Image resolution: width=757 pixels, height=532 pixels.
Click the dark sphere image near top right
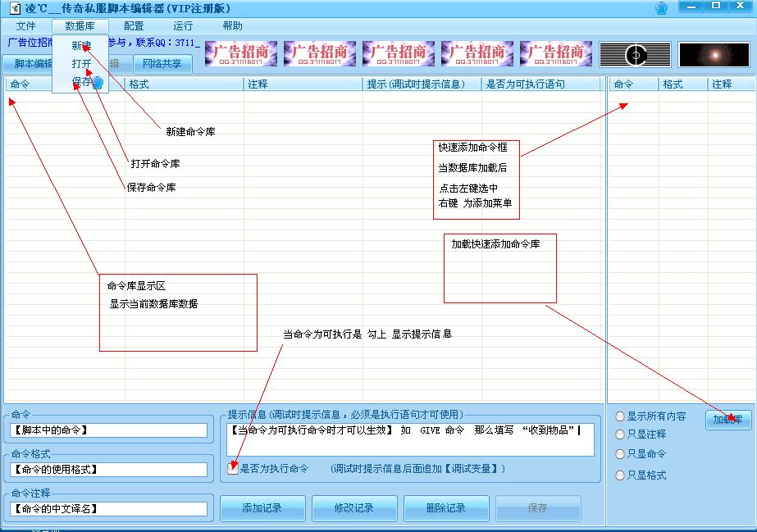[x=635, y=52]
